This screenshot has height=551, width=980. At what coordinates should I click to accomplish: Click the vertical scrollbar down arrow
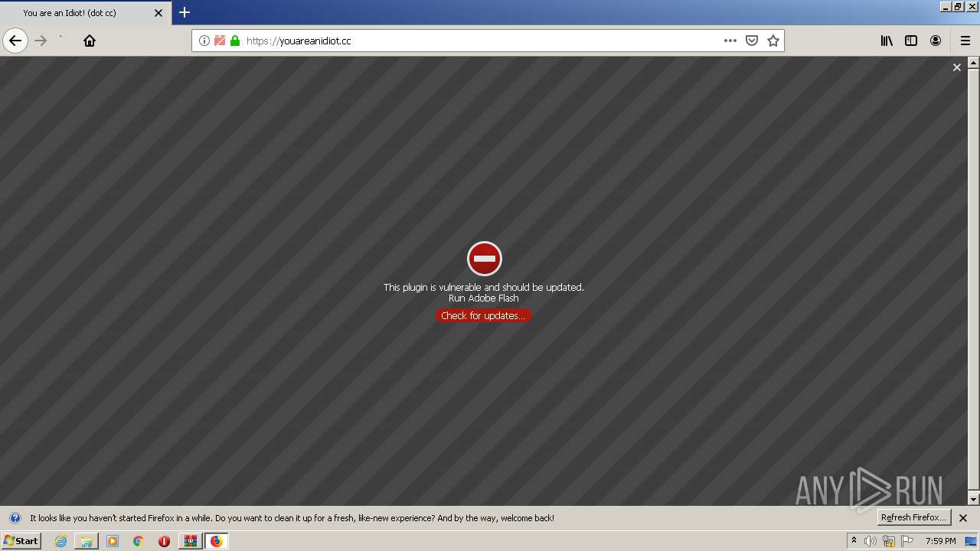[974, 499]
